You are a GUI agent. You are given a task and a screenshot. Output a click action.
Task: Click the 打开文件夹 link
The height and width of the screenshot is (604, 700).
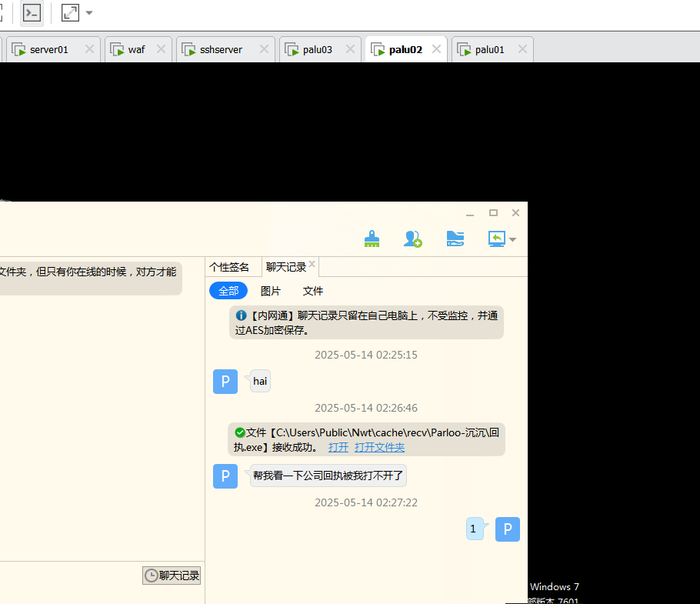[379, 447]
